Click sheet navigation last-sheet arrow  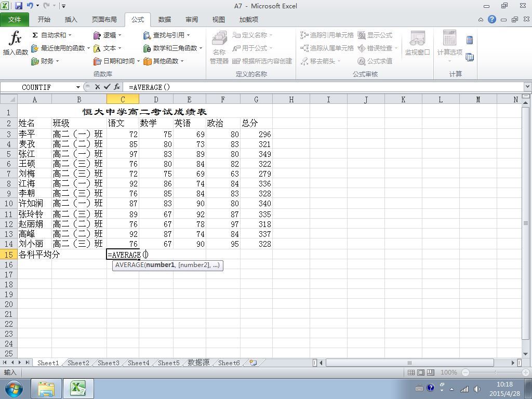pos(28,363)
